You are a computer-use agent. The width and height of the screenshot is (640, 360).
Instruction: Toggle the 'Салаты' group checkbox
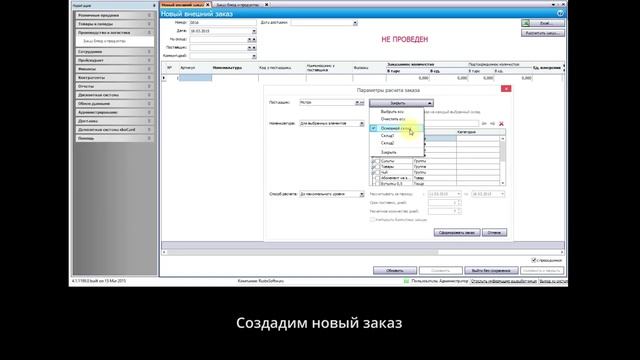pos(377,161)
